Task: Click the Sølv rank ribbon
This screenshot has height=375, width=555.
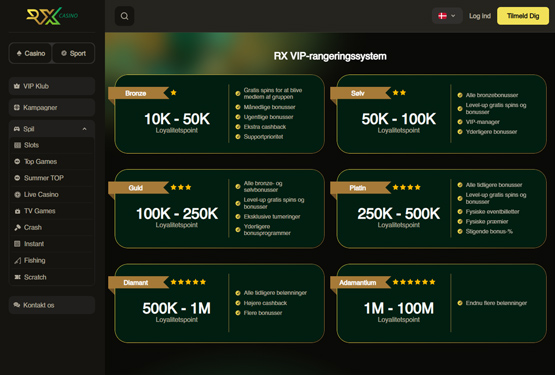Action: pos(360,93)
